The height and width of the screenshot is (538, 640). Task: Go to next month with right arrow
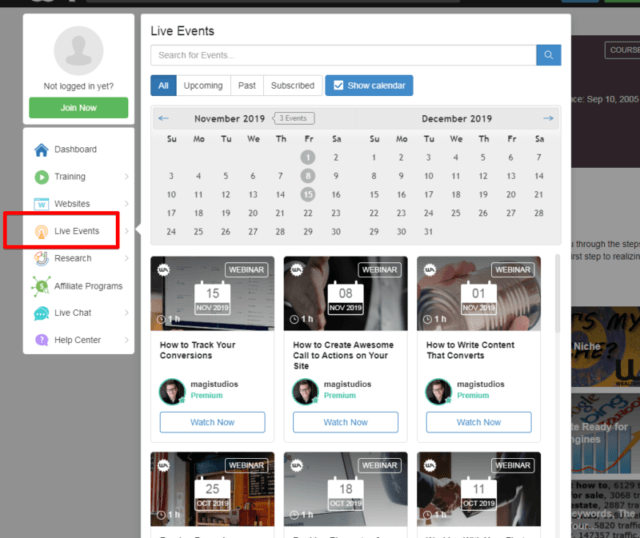coord(548,118)
